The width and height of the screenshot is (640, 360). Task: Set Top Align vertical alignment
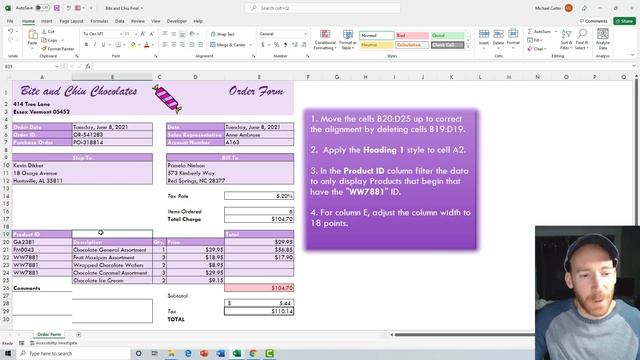click(x=165, y=33)
